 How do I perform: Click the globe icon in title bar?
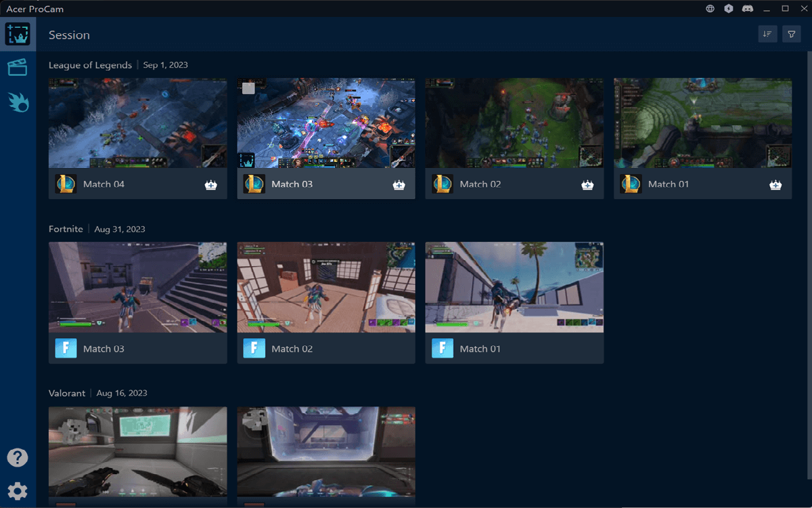pos(710,9)
